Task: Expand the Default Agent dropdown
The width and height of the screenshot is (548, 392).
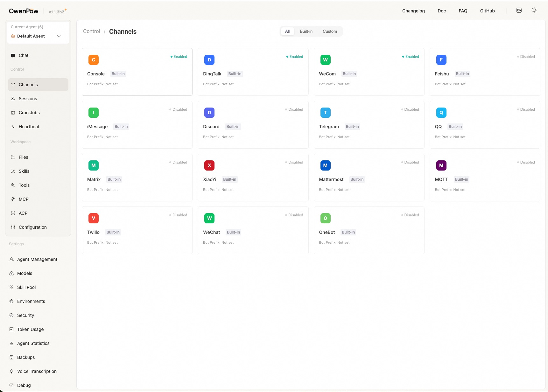Action: 38,36
